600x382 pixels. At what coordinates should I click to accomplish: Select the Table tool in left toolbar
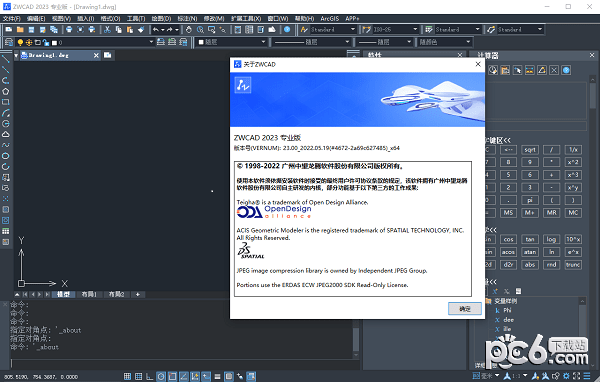click(x=5, y=231)
